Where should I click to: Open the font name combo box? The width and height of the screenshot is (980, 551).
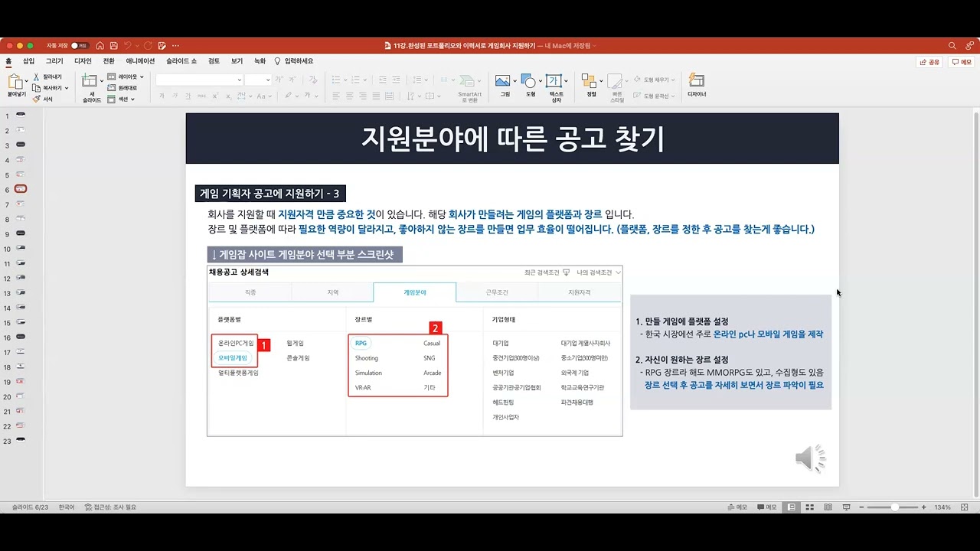[199, 80]
